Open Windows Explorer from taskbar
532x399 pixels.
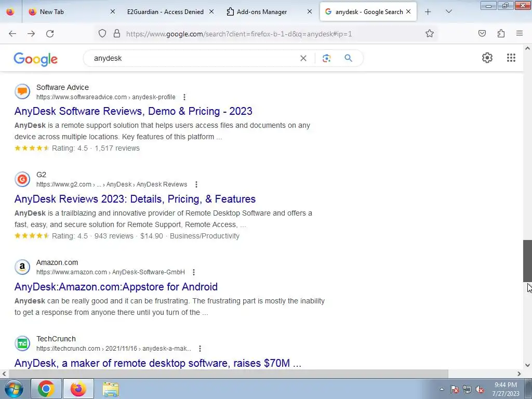tap(111, 389)
